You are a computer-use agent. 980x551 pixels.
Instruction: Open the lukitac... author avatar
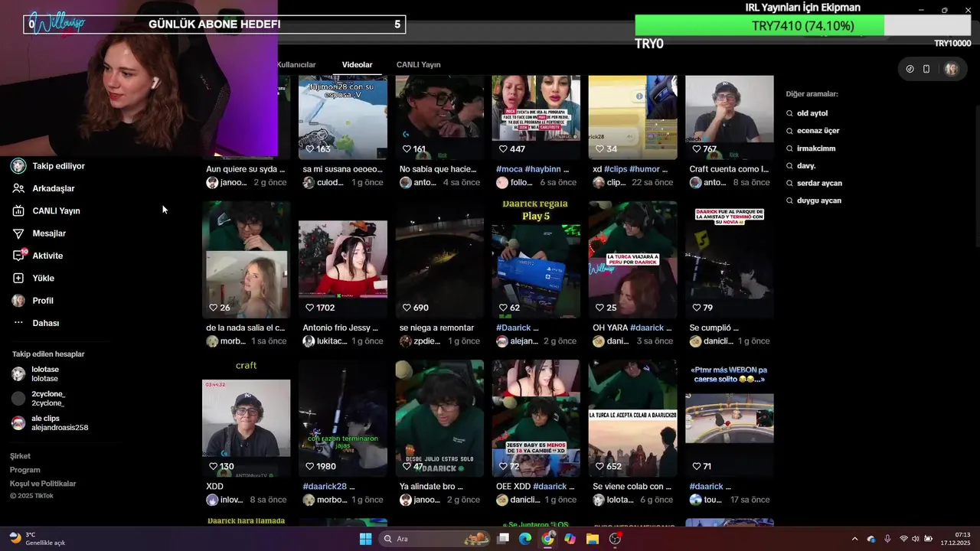309,341
